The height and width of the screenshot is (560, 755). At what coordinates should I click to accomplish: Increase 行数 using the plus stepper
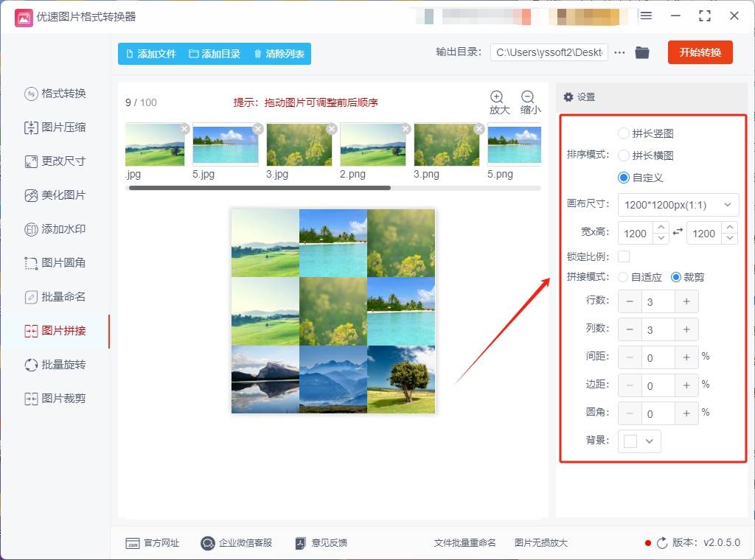[686, 301]
